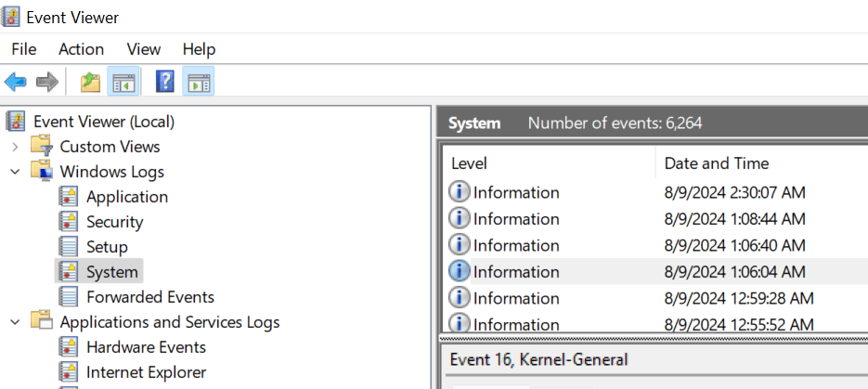Open the Application log label
Image resolution: width=868 pixels, height=389 pixels.
pos(127,197)
